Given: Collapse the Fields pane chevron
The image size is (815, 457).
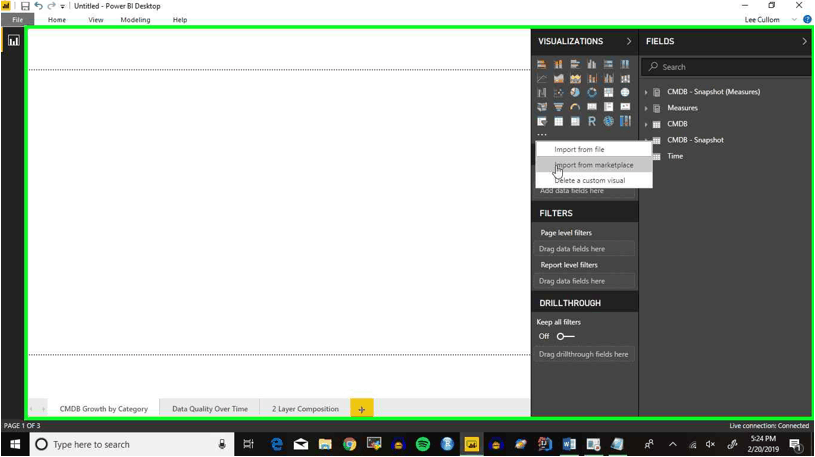Looking at the screenshot, I should click(805, 41).
